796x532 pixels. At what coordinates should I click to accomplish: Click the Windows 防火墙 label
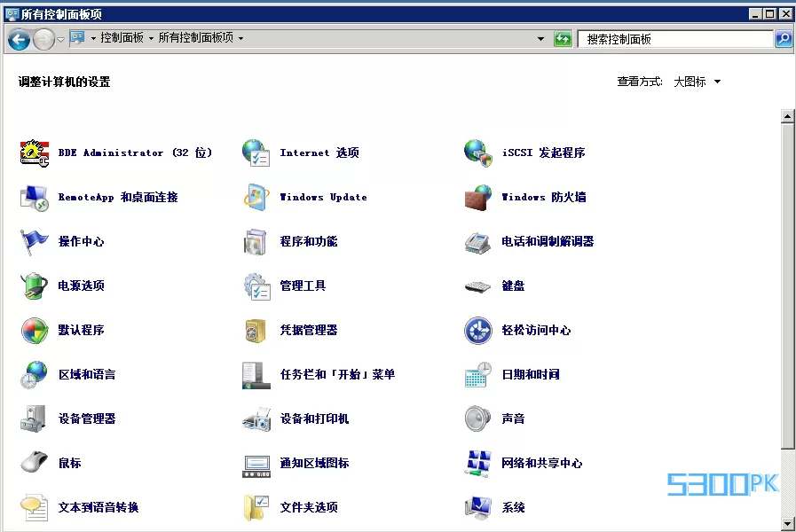point(544,197)
